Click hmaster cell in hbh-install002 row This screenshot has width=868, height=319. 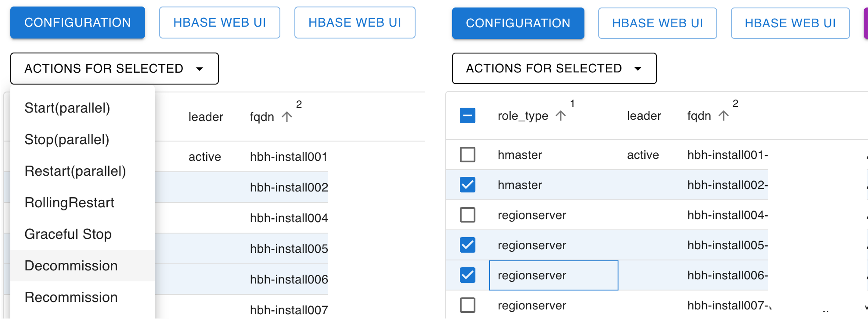pos(520,185)
